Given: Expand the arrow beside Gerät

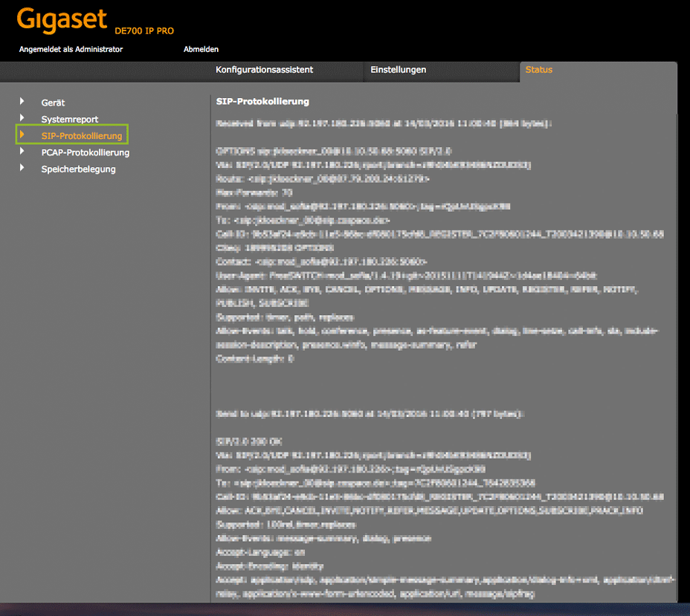Looking at the screenshot, I should click(22, 102).
